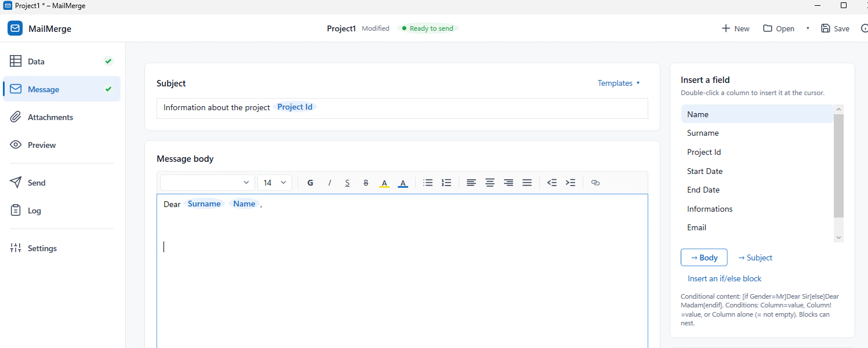Center the message text
Image resolution: width=868 pixels, height=348 pixels.
coord(490,183)
